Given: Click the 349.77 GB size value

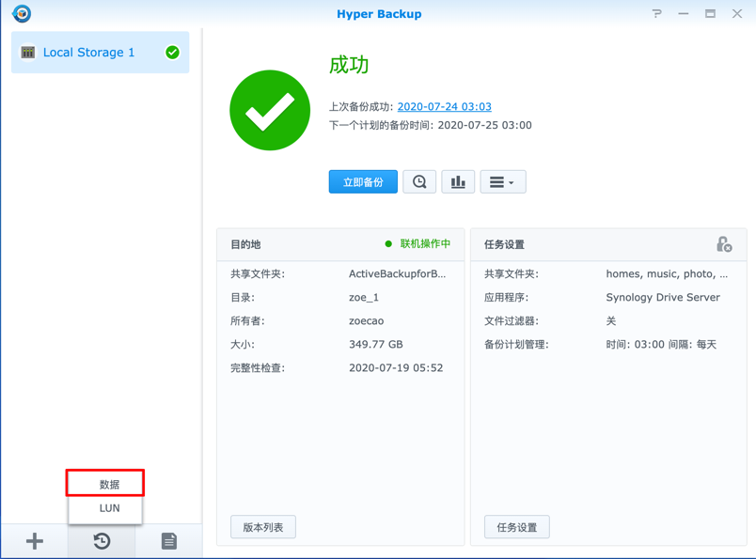Looking at the screenshot, I should [x=376, y=344].
